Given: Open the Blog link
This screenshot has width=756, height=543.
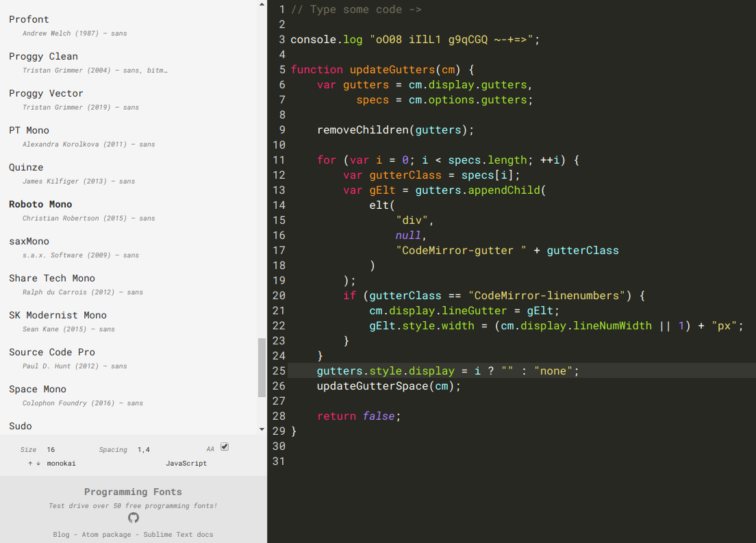Looking at the screenshot, I should pos(61,534).
